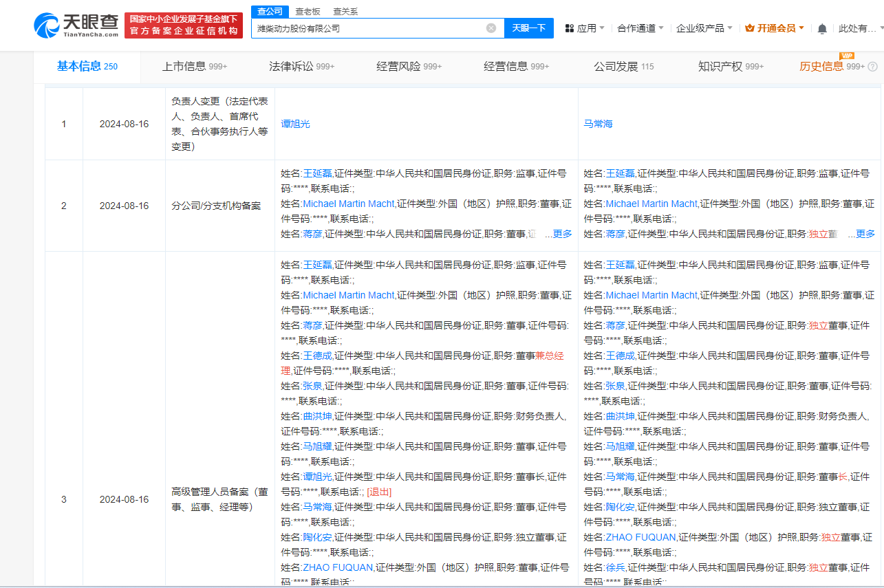Expand the 合作通道 dropdown
The width and height of the screenshot is (884, 588).
click(640, 28)
